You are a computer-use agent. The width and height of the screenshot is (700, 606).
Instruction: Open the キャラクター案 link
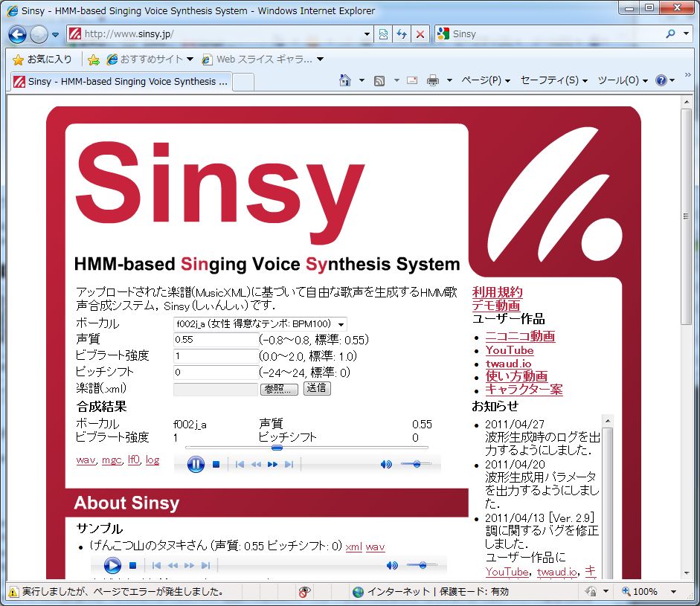point(524,389)
